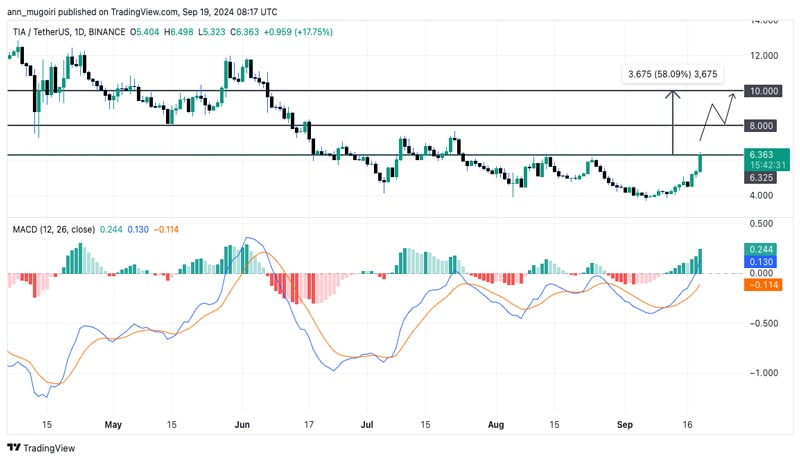The height and width of the screenshot is (460, 800).
Task: Click the signal value −0.114 in legend
Action: tap(166, 229)
